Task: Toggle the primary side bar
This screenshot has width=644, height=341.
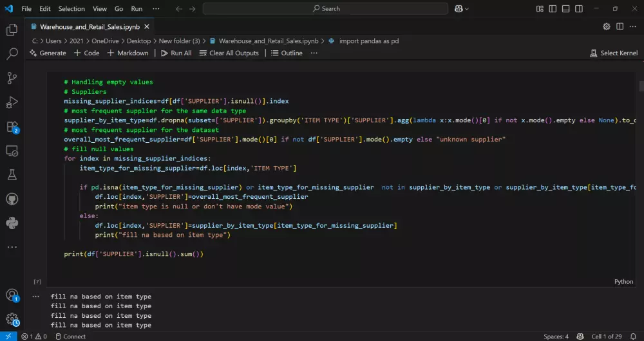Action: 553,8
